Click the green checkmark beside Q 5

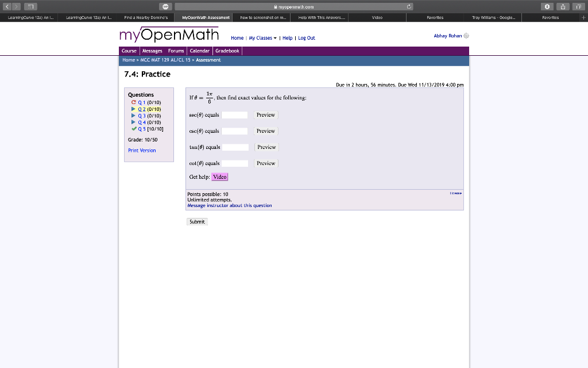[x=134, y=128]
